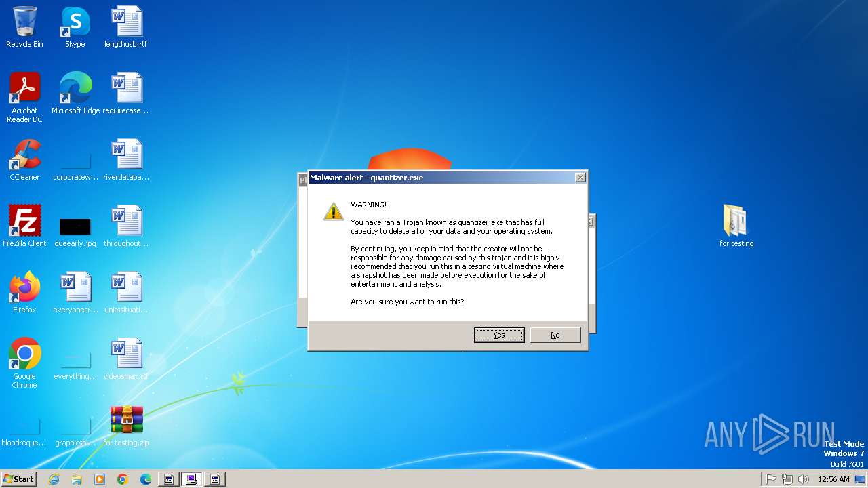Image resolution: width=868 pixels, height=488 pixels.
Task: Open the Action Center flag icon
Action: 771,479
